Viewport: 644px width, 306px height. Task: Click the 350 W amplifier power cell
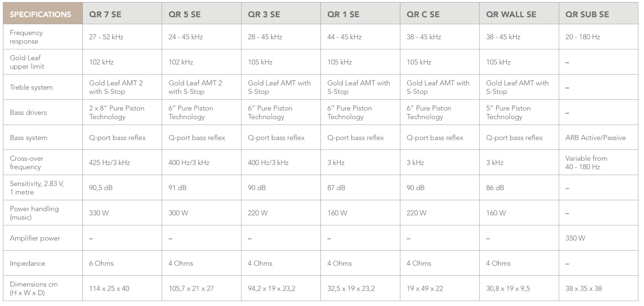point(575,238)
